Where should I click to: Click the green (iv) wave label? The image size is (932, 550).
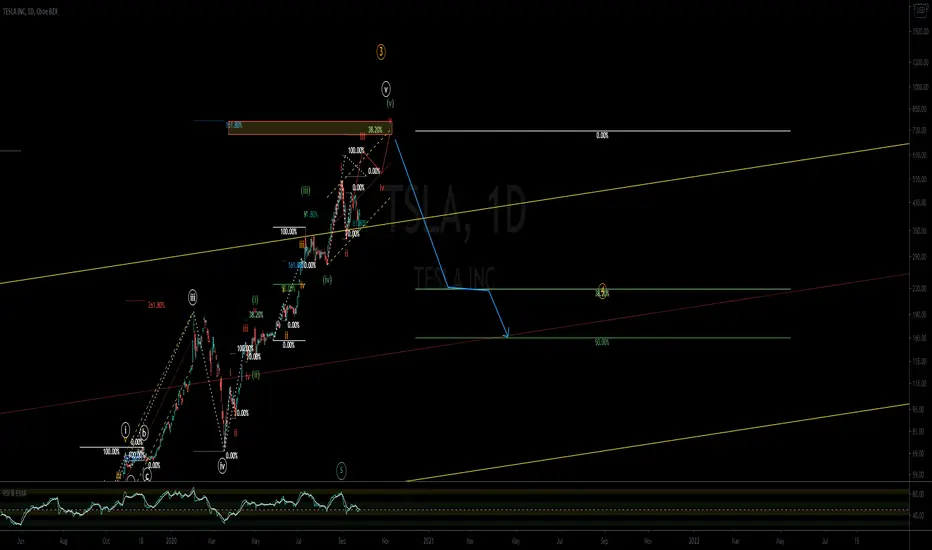(x=327, y=279)
